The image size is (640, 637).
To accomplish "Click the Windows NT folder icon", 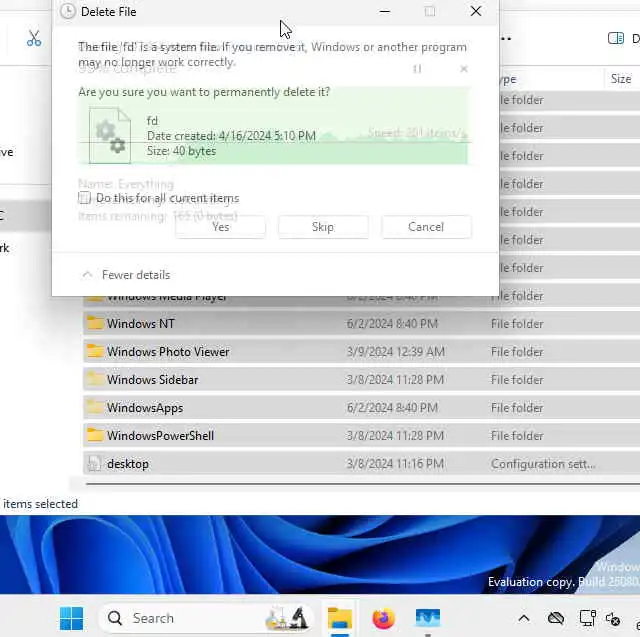I will (x=95, y=324).
